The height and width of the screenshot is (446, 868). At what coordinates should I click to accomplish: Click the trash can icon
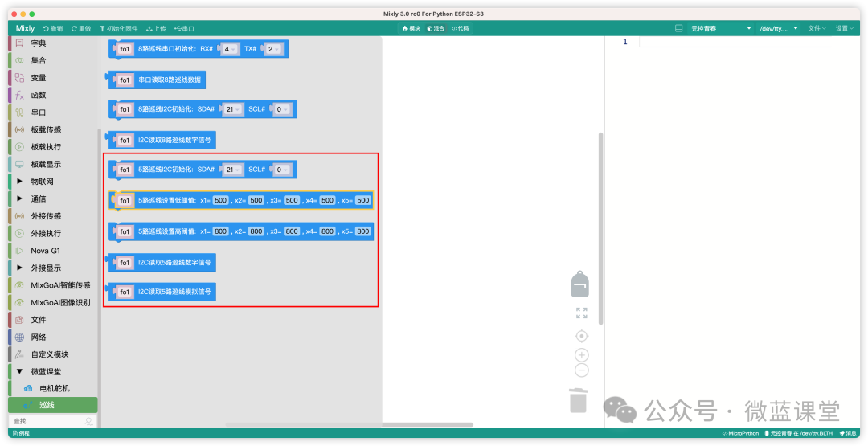tap(578, 400)
